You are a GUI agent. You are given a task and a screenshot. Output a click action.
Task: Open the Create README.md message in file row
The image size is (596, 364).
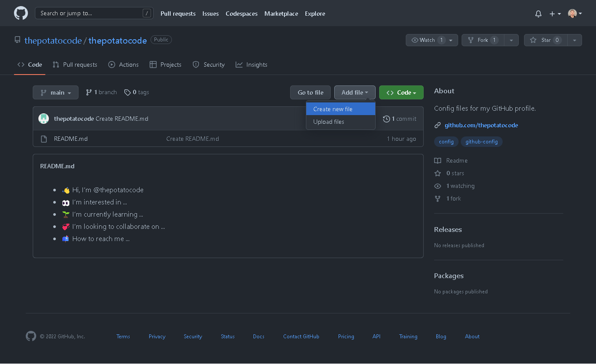coord(192,139)
